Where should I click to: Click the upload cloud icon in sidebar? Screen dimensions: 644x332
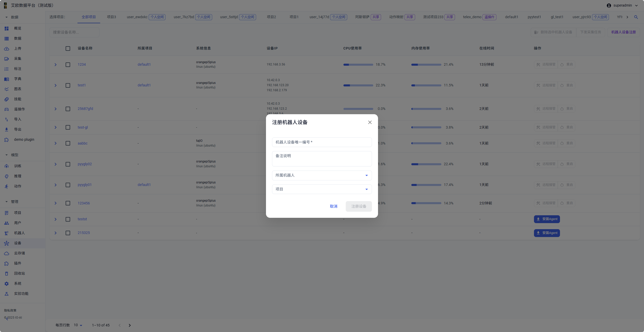point(7,49)
